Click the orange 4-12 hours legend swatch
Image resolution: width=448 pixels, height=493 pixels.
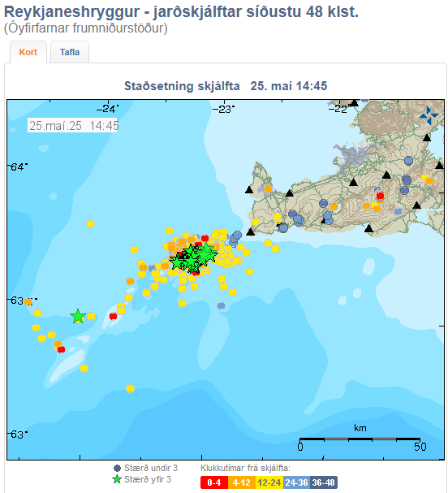click(x=241, y=482)
